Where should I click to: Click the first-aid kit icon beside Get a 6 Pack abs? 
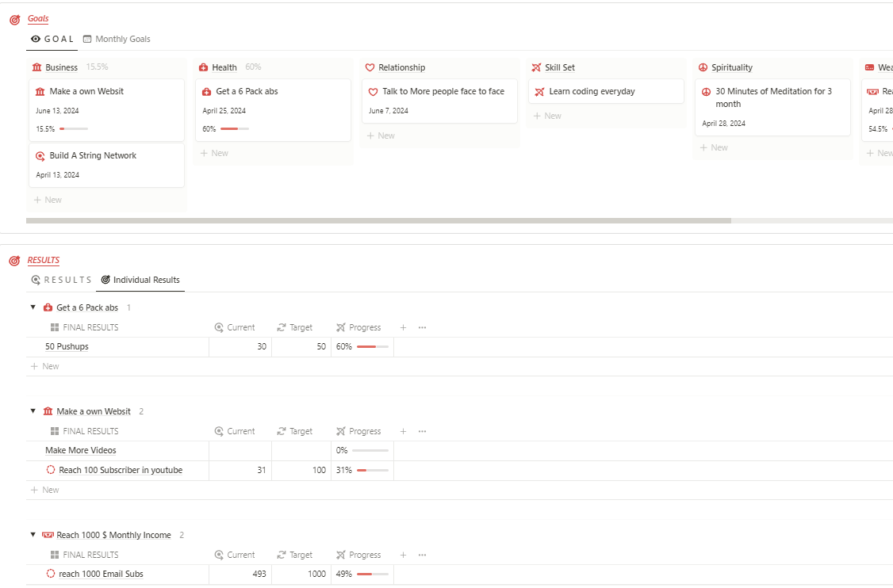pos(206,90)
